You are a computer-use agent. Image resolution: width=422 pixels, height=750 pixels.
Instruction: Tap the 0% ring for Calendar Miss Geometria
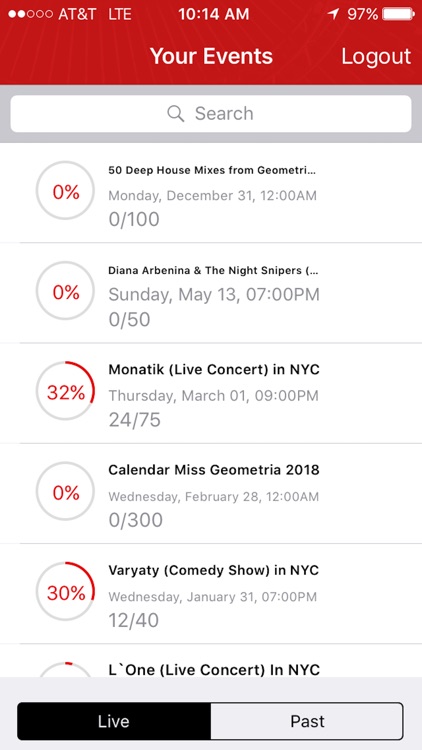coord(66,491)
